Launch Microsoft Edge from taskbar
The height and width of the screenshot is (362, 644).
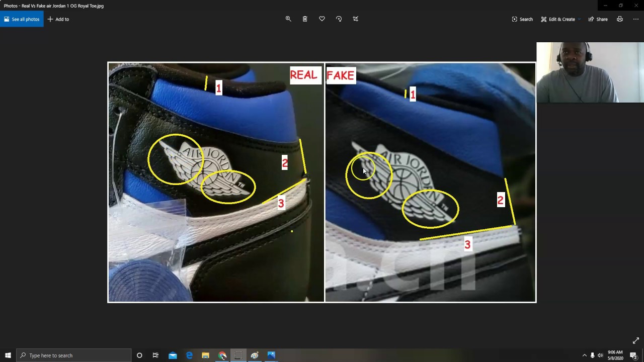pos(189,355)
